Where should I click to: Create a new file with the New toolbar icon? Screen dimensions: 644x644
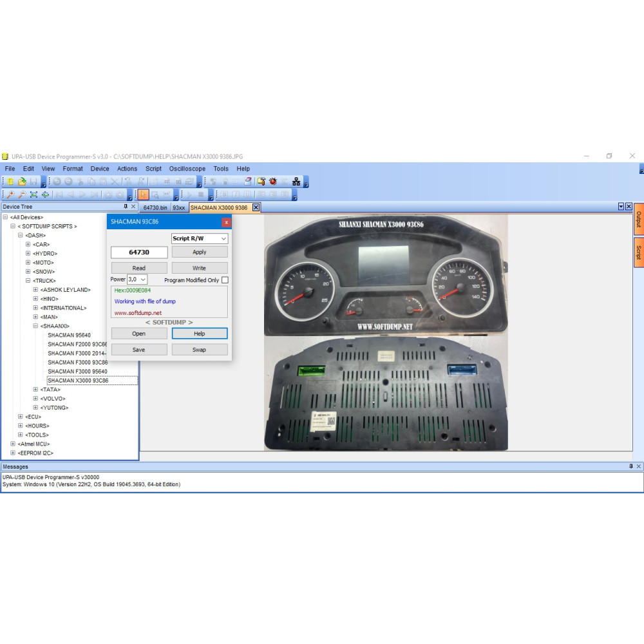(x=10, y=182)
